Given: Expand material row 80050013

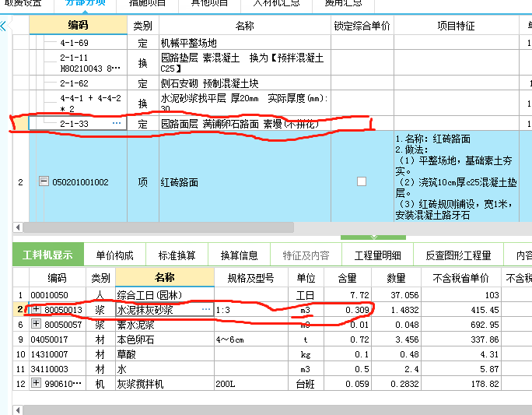Looking at the screenshot, I should click(36, 309).
